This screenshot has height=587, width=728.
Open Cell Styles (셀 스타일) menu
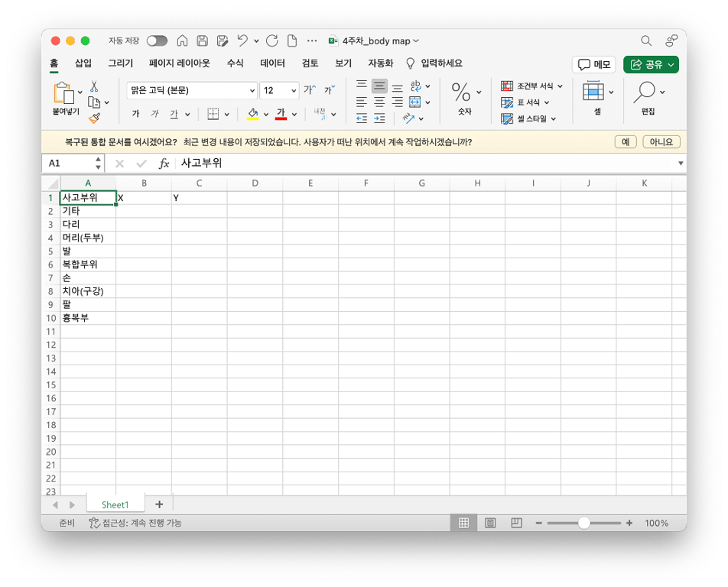coord(528,118)
